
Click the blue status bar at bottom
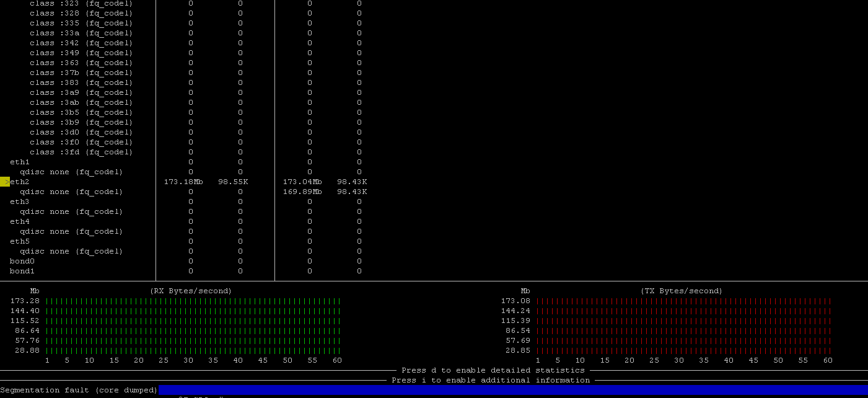pos(513,390)
